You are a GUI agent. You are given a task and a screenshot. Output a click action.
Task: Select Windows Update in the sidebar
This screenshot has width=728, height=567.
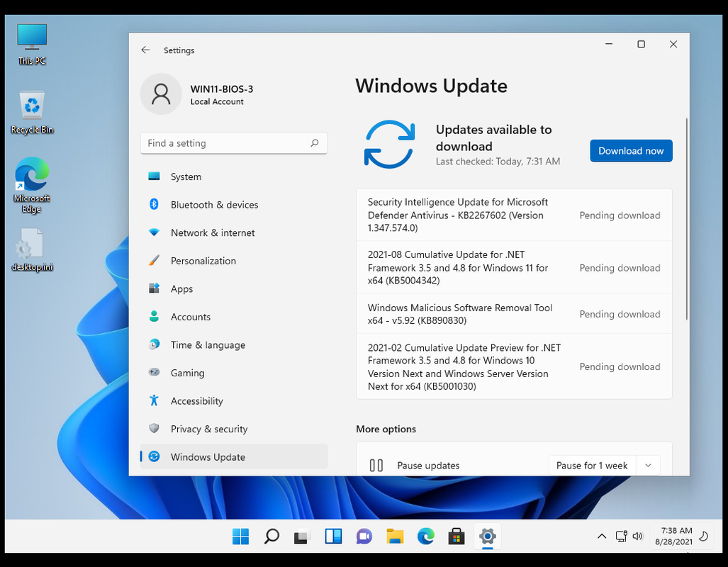[234, 456]
